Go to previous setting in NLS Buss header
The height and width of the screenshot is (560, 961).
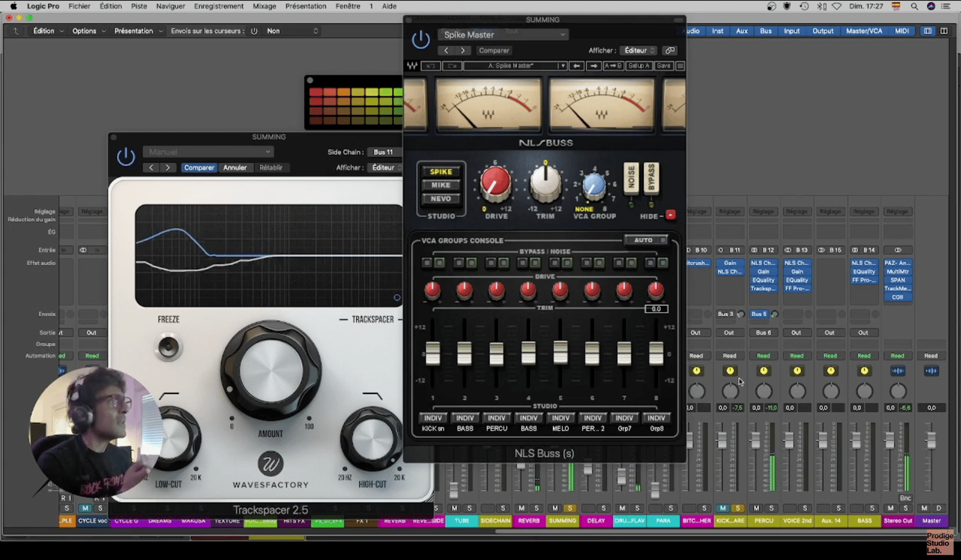447,50
